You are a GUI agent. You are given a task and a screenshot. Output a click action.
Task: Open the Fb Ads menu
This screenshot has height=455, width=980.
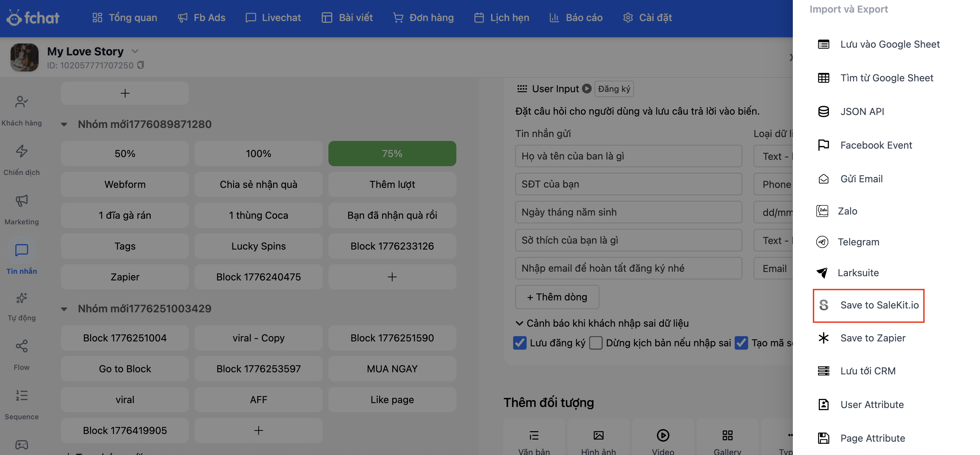click(x=202, y=18)
